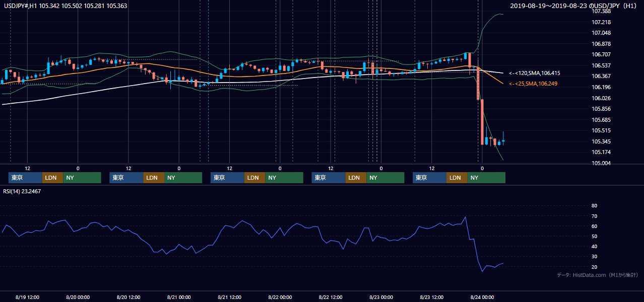Click price axis value 106.537

[x=601, y=65]
